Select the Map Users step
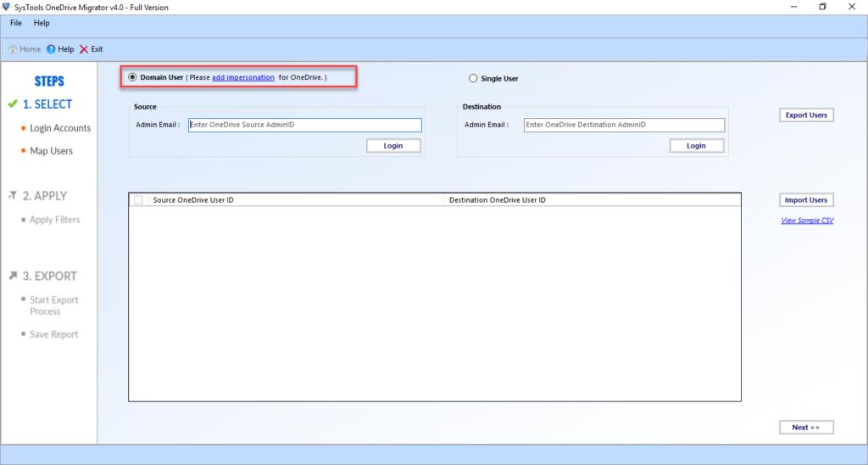The height and width of the screenshot is (465, 868). [51, 151]
